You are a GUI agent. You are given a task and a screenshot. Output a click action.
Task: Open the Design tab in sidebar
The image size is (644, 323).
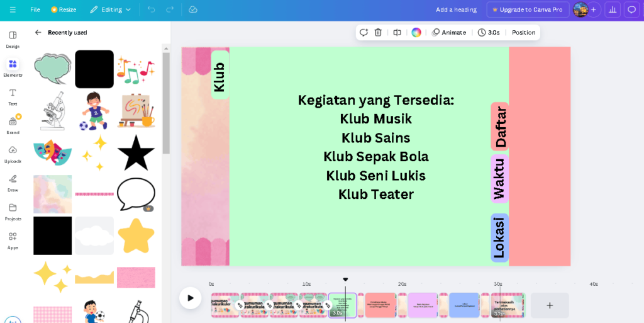tap(13, 40)
